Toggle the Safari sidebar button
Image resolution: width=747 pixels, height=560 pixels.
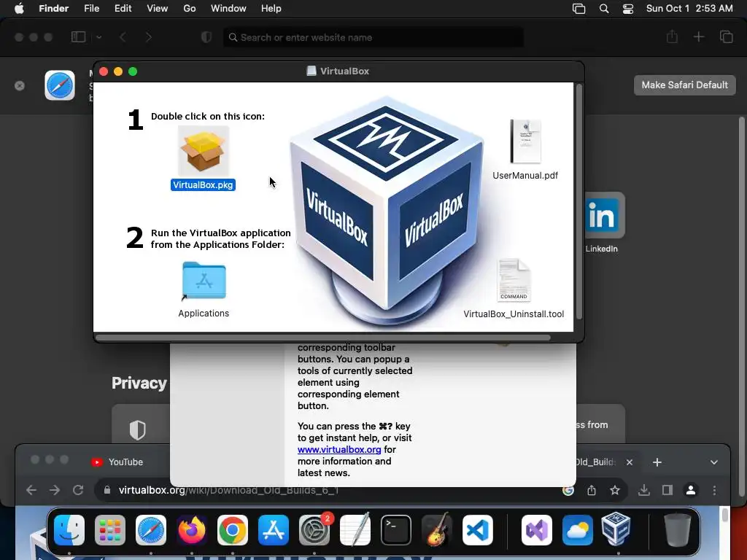[79, 37]
